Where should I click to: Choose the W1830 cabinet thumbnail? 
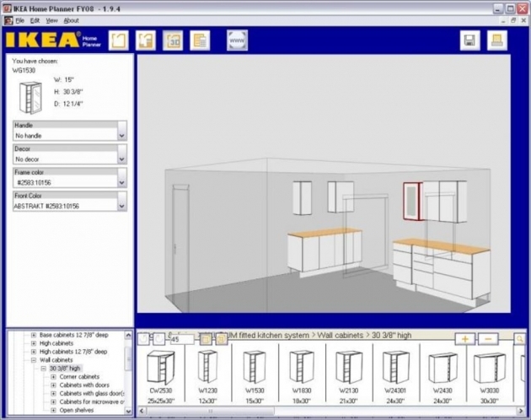302,376
